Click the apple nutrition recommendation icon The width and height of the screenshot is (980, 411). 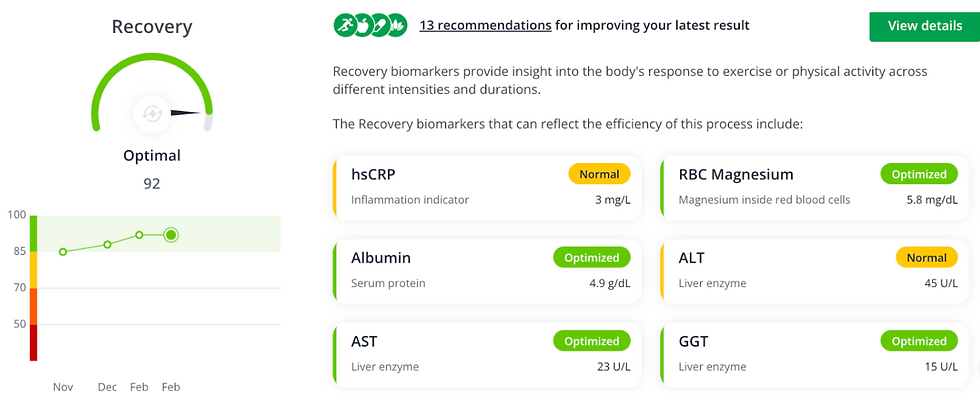[x=362, y=26]
